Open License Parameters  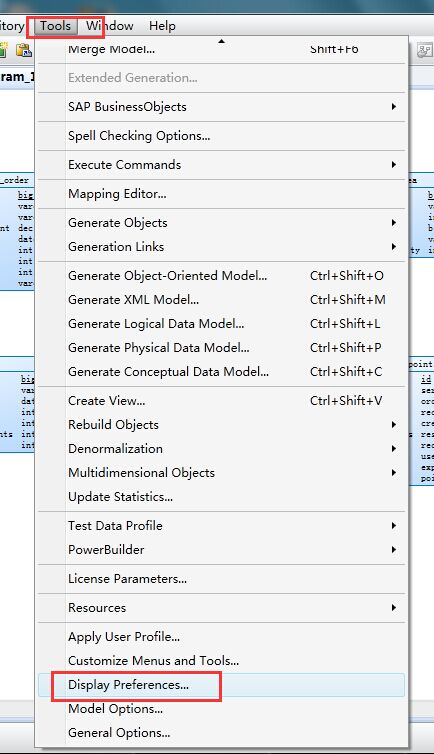coord(221,578)
